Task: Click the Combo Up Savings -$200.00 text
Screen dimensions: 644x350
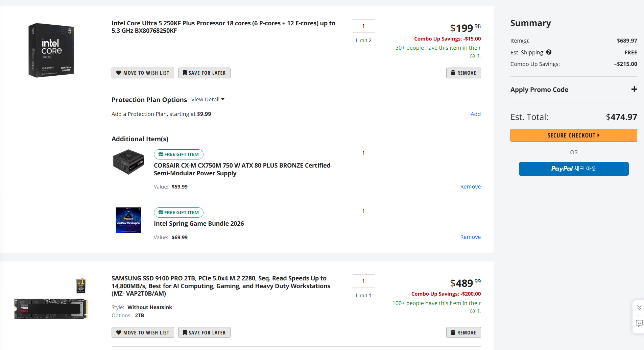Action: coord(446,294)
